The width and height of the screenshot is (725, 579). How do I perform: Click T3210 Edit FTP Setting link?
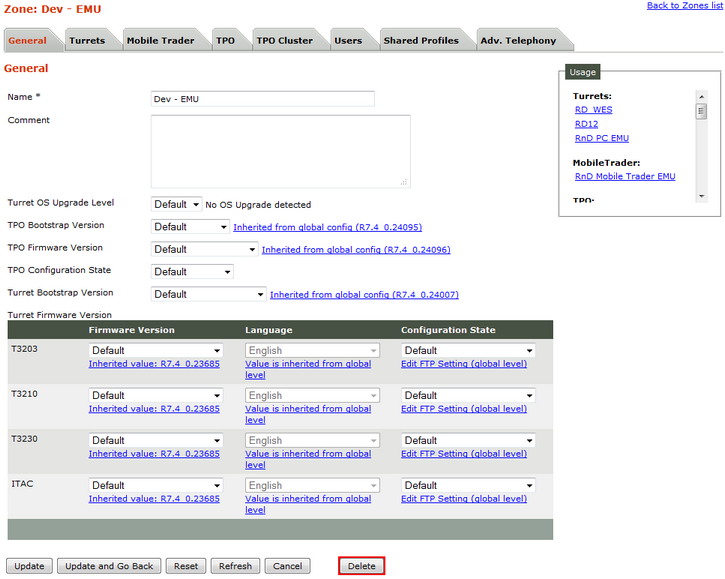(x=464, y=409)
